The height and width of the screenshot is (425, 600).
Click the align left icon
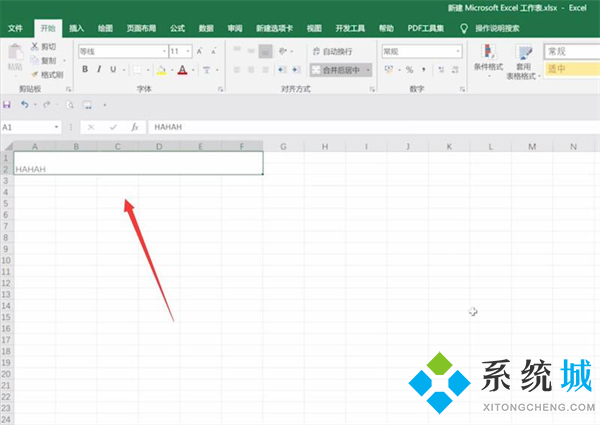pos(237,70)
